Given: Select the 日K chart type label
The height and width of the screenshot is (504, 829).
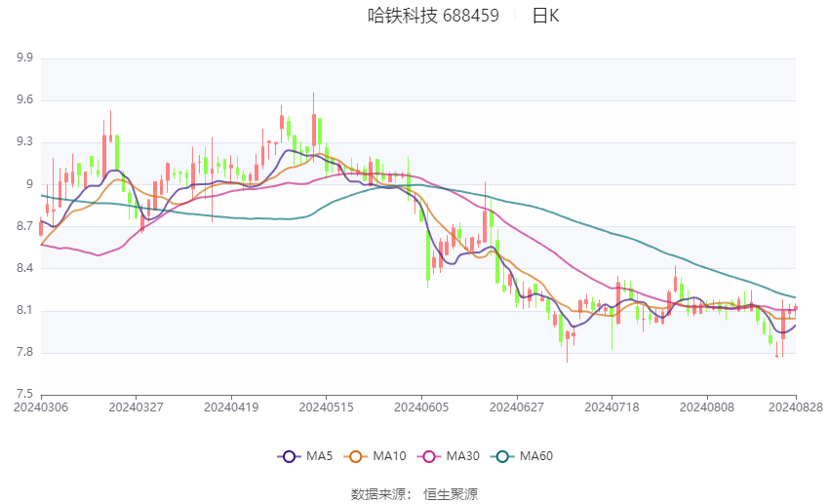Looking at the screenshot, I should tap(545, 16).
